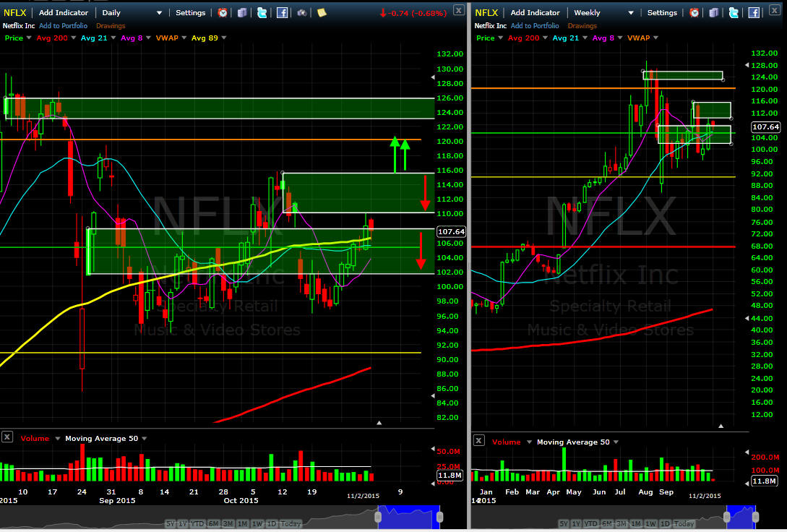The image size is (787, 532).
Task: Expand Moving Average 50 options on Daily chart
Action: pos(144,439)
